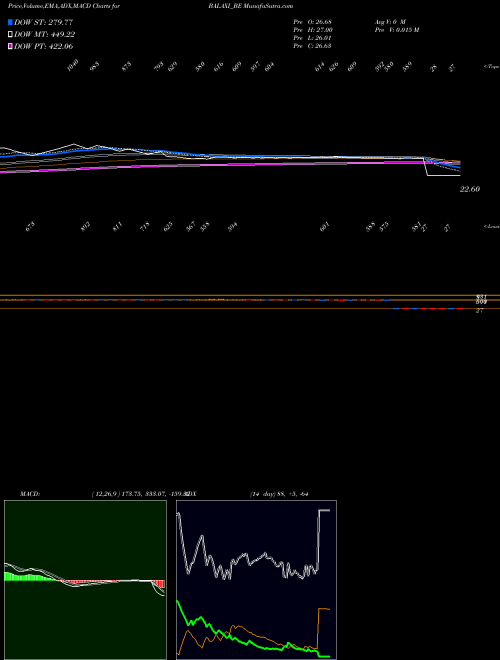This screenshot has width=500, height=660.
Task: Click the 22.60 price label
Action: [x=470, y=189]
